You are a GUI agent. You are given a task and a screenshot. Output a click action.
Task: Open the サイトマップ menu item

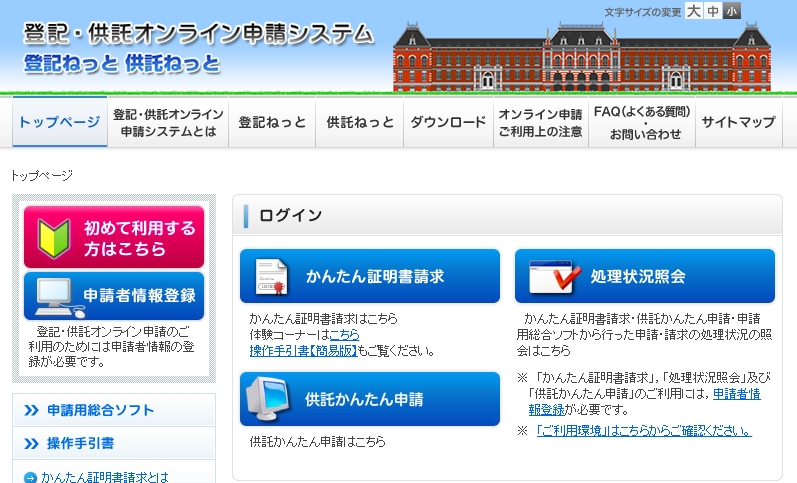(x=739, y=123)
